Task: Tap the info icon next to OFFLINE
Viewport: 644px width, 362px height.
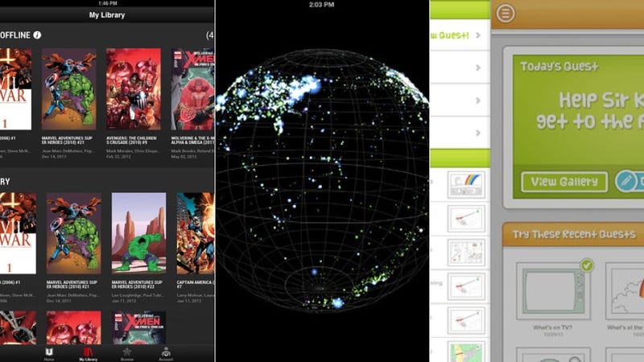Action: [37, 35]
